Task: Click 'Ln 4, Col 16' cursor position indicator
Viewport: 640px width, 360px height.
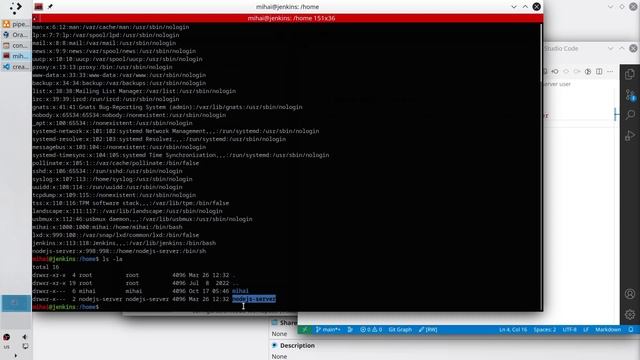Action: (513, 330)
